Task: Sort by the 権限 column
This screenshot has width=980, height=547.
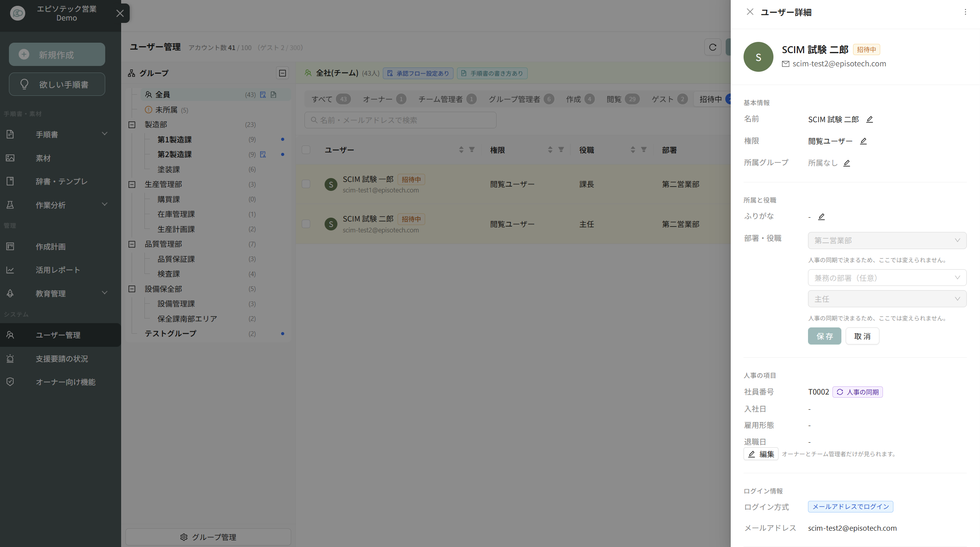Action: click(x=550, y=150)
